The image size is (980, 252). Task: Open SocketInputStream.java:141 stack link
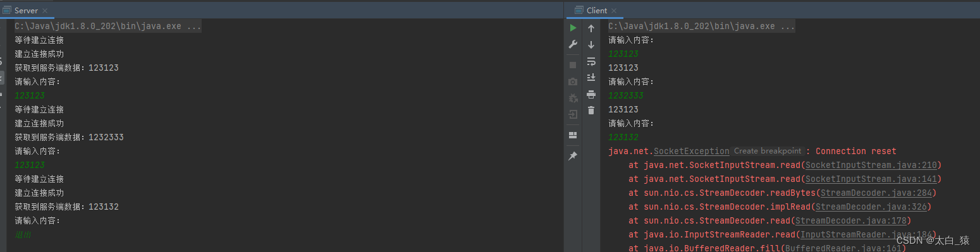pos(871,179)
